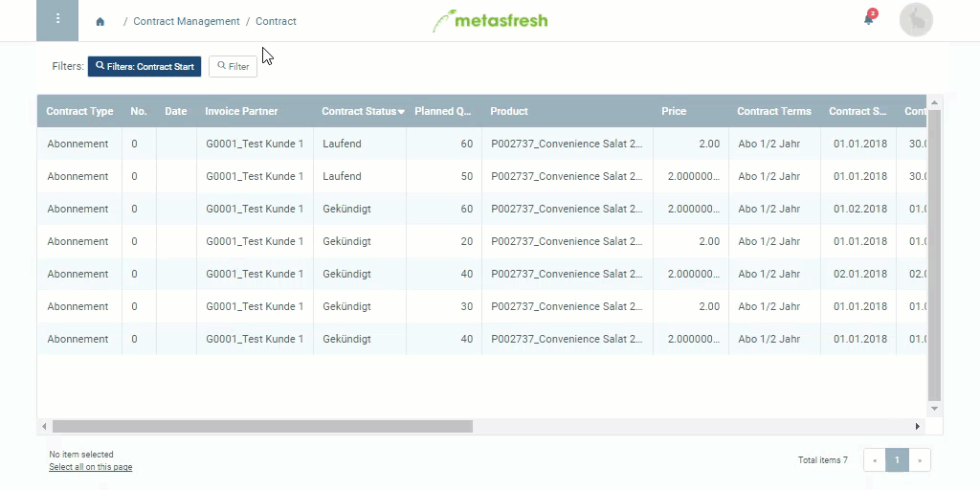Screen dimensions: 980x490
Task: Sort by Contract Terms column header
Action: click(x=774, y=111)
